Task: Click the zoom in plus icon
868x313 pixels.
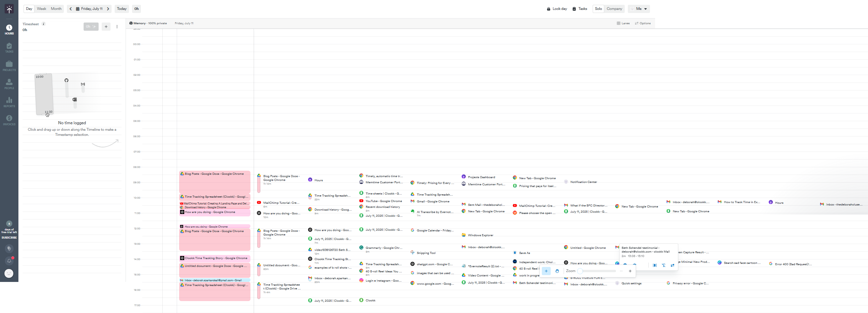Action: [630, 271]
